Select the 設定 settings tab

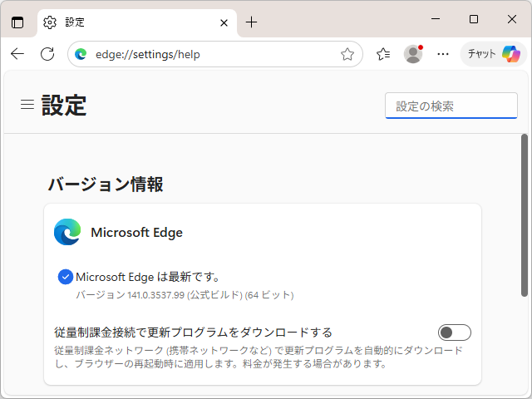click(137, 22)
